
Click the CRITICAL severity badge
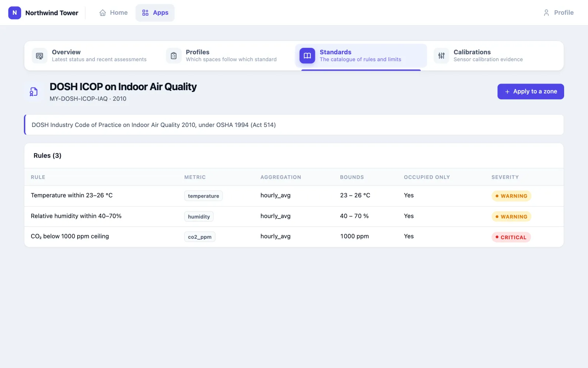(x=511, y=237)
